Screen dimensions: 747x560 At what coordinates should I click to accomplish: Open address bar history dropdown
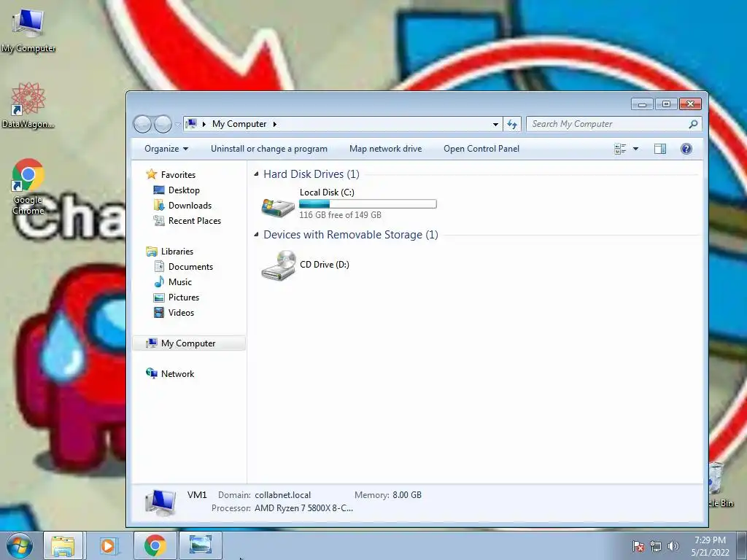pyautogui.click(x=495, y=124)
